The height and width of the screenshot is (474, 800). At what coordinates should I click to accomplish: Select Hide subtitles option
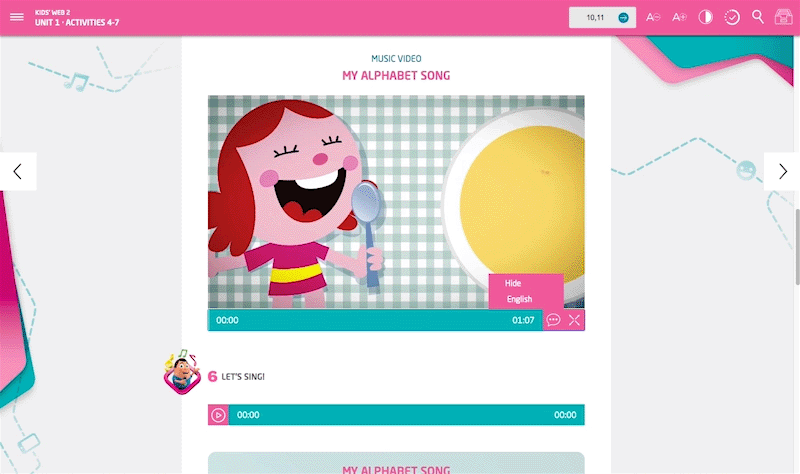pos(513,283)
